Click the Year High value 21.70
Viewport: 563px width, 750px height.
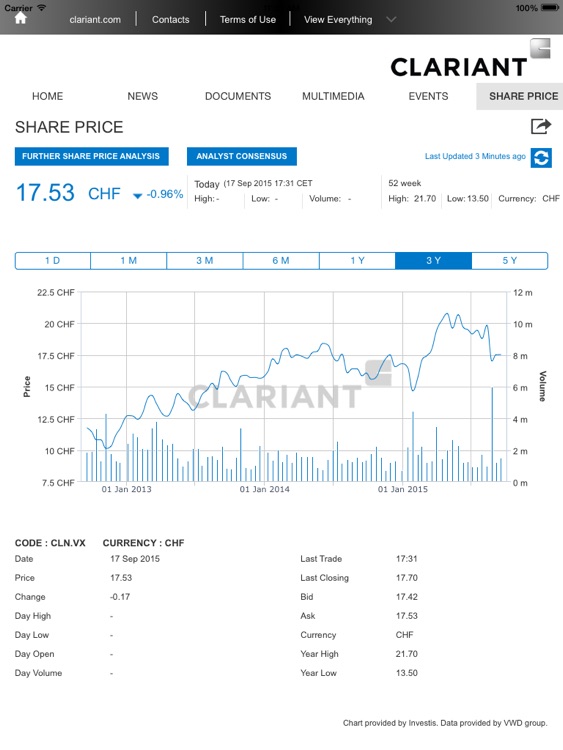407,654
